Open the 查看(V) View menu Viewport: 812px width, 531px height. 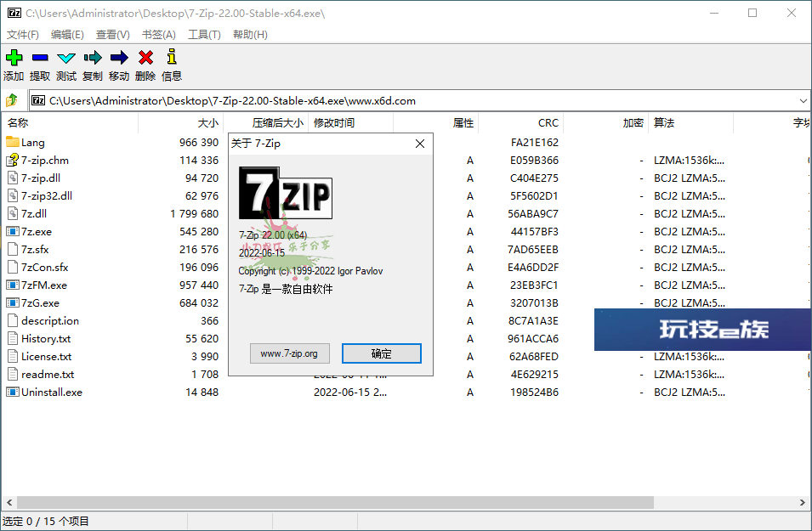[112, 35]
